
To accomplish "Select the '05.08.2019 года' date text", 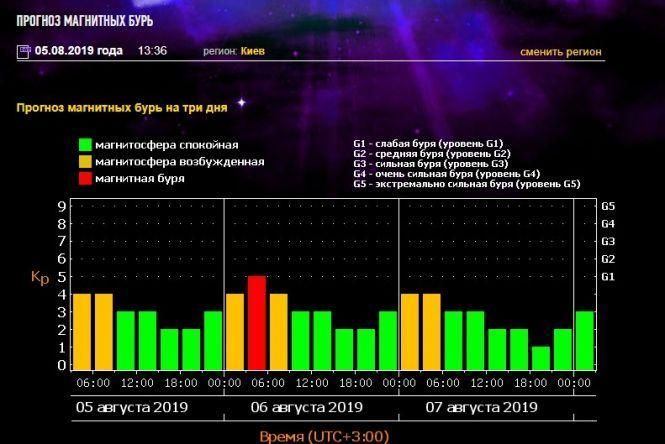I will [x=79, y=51].
